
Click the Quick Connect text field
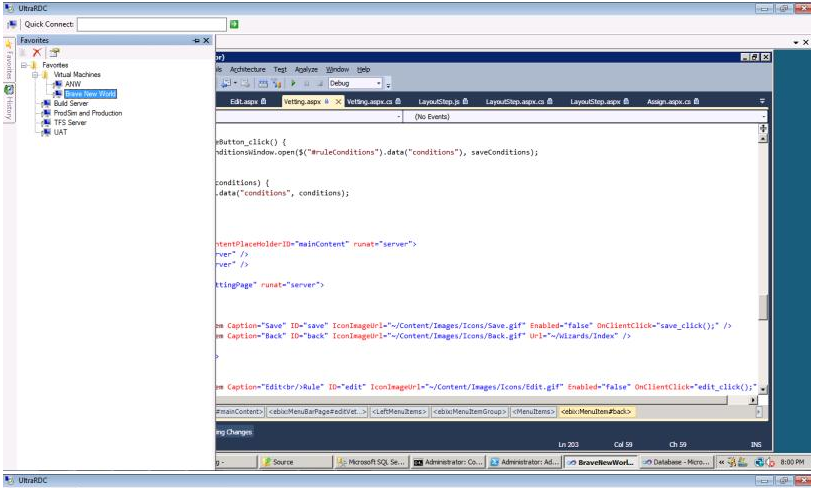click(152, 24)
